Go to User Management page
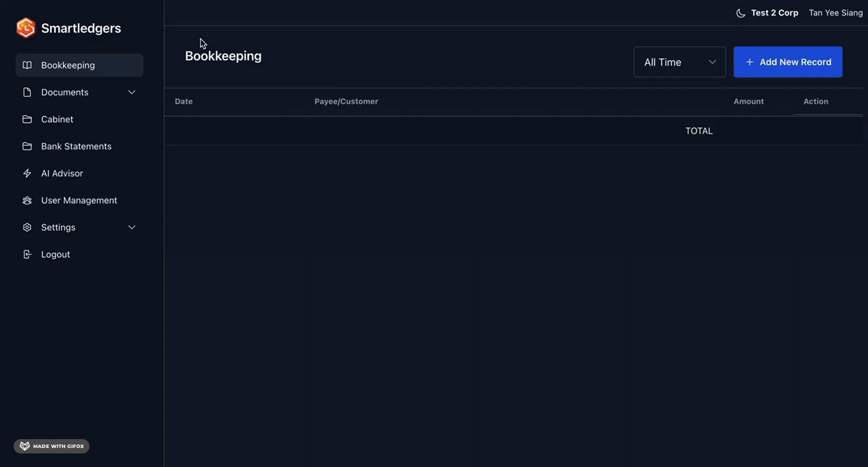Screen dimensions: 868x467 tap(79, 201)
